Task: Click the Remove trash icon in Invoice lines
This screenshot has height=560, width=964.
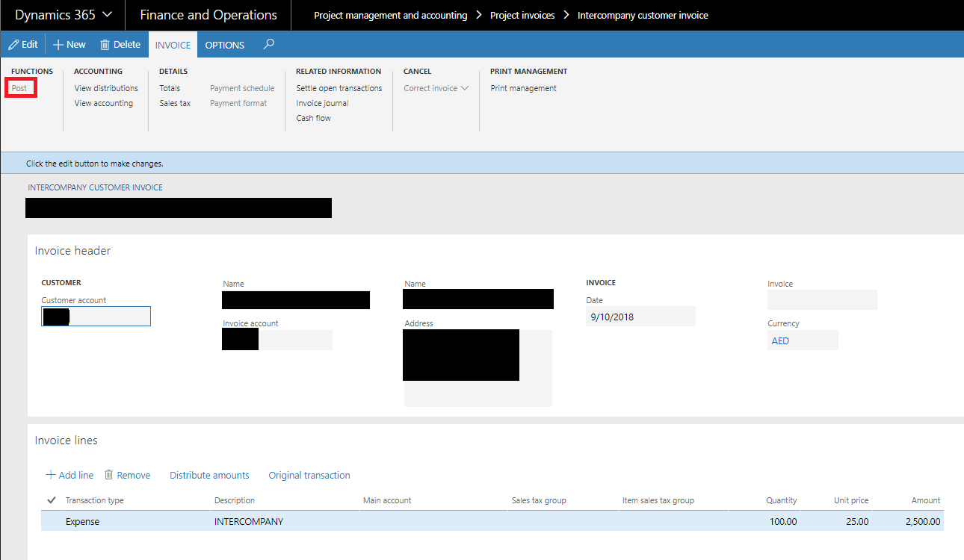Action: point(109,475)
